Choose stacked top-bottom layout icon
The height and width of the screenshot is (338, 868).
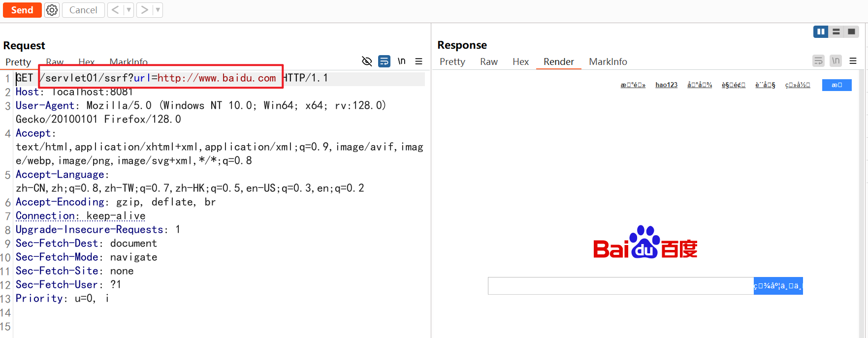click(x=836, y=31)
